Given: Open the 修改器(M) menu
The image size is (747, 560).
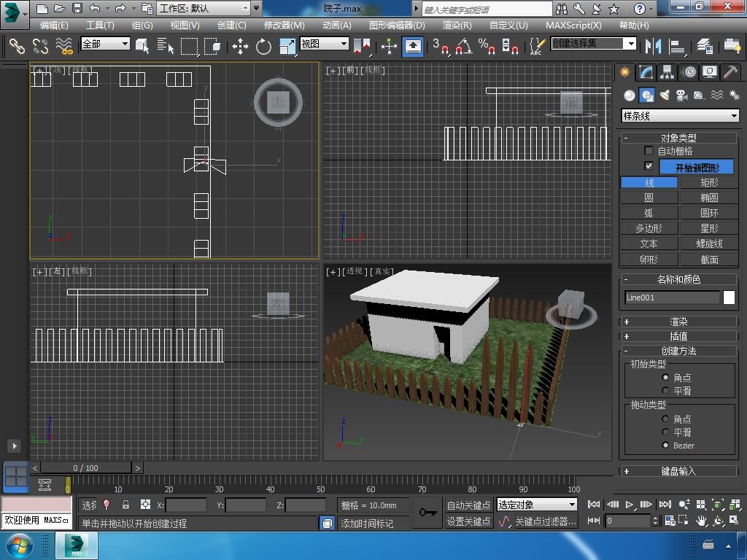Looking at the screenshot, I should 284,25.
